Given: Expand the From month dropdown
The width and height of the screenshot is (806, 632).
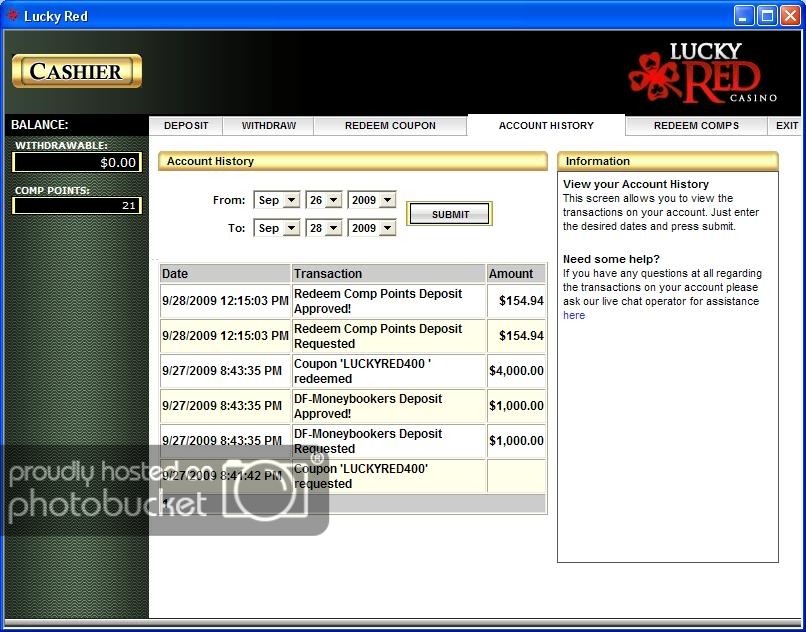Looking at the screenshot, I should coord(291,200).
